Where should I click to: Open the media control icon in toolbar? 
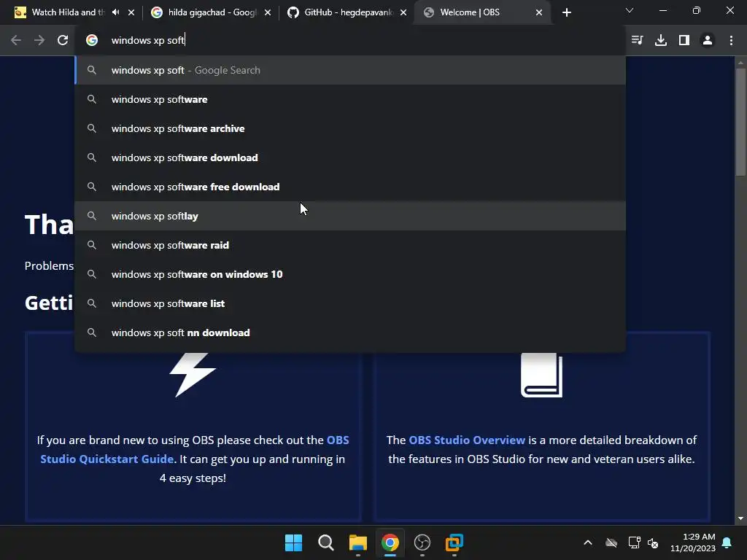pyautogui.click(x=637, y=41)
